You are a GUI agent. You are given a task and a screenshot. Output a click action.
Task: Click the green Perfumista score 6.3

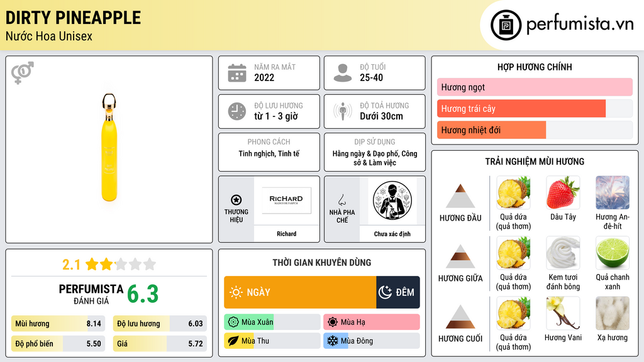(143, 294)
